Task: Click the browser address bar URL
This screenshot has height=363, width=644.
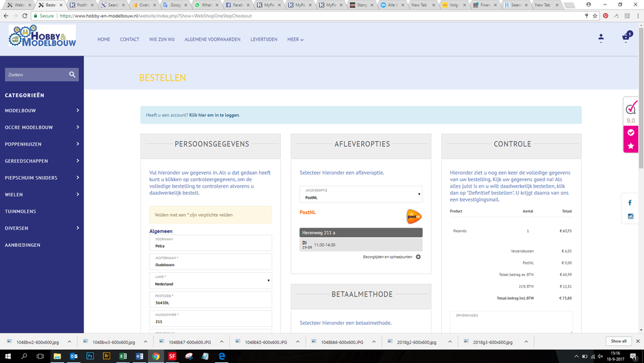Action: [155, 15]
